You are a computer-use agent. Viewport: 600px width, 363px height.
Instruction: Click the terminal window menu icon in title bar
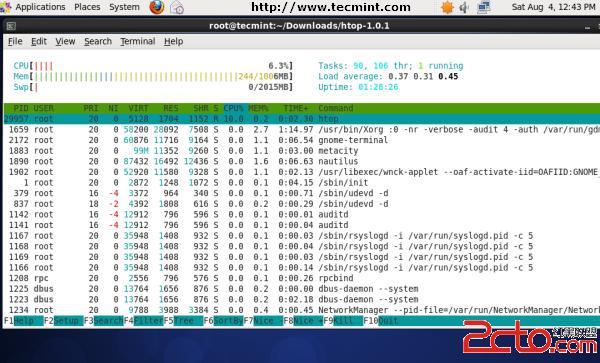(x=11, y=26)
